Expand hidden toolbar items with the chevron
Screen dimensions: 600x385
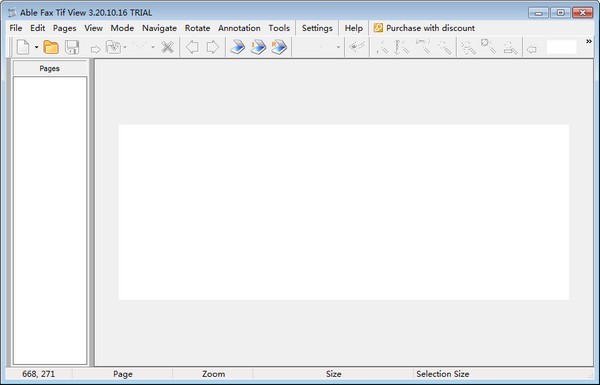(x=589, y=41)
